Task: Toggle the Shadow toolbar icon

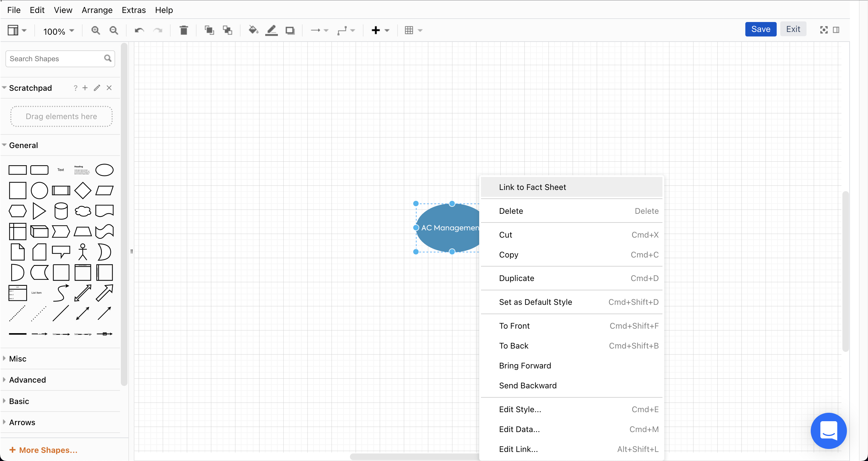Action: [x=290, y=30]
